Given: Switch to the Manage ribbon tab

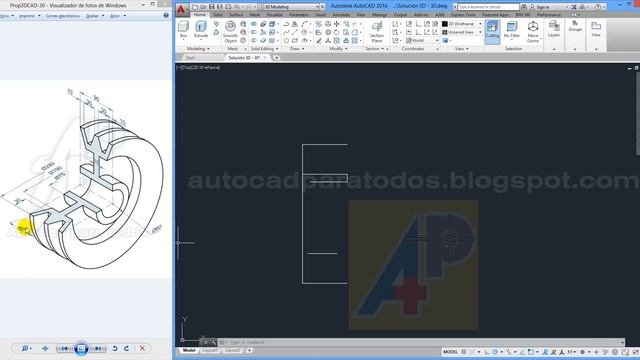Looking at the screenshot, I should click(x=380, y=15).
